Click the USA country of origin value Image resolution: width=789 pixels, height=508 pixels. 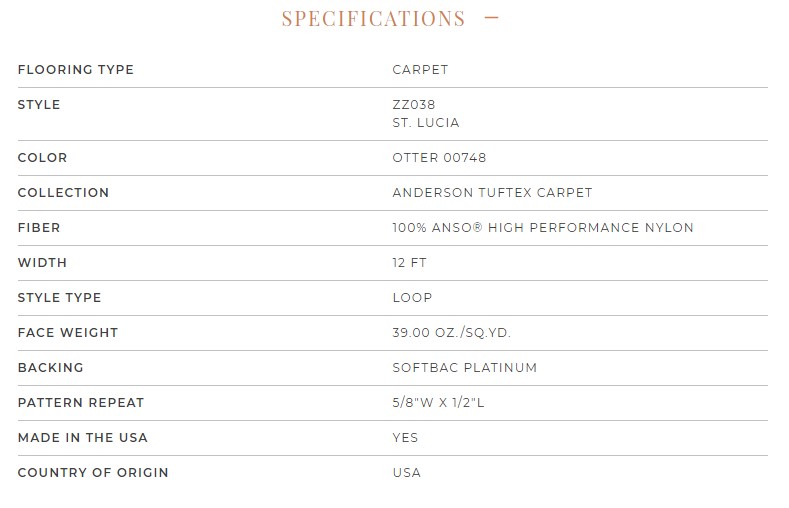tap(407, 473)
